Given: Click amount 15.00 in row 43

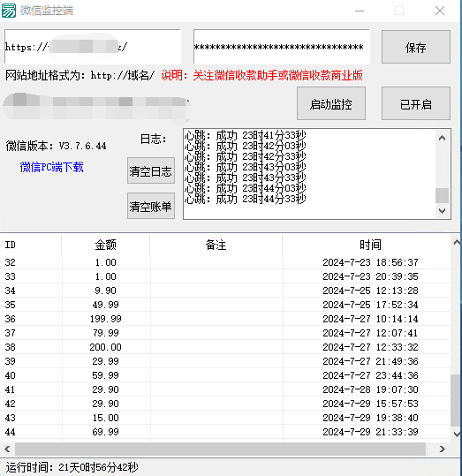Looking at the screenshot, I should click(105, 418).
